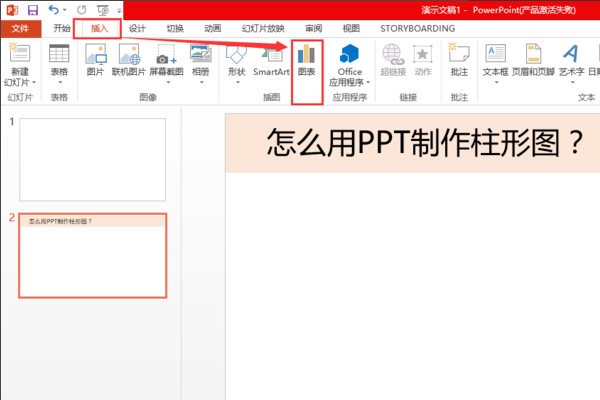This screenshot has height=400, width=600.
Task: Open the 审阅 (Review) tab
Action: (313, 28)
